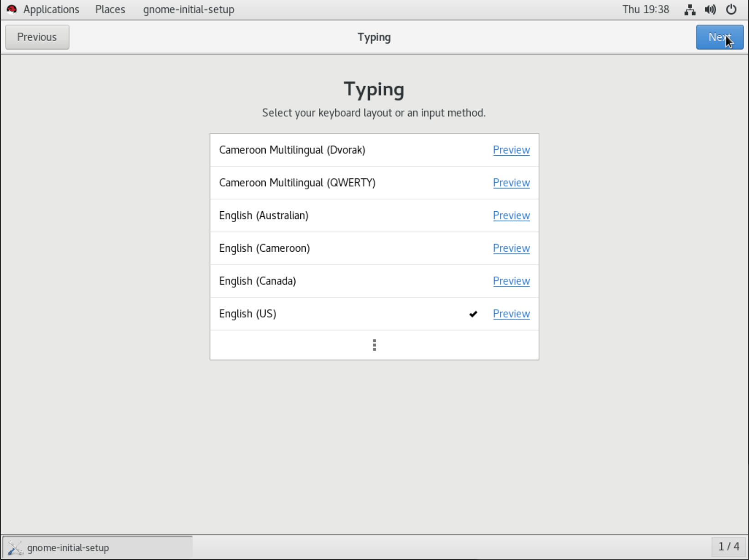Click the clock showing Thu 19:38

tap(646, 10)
